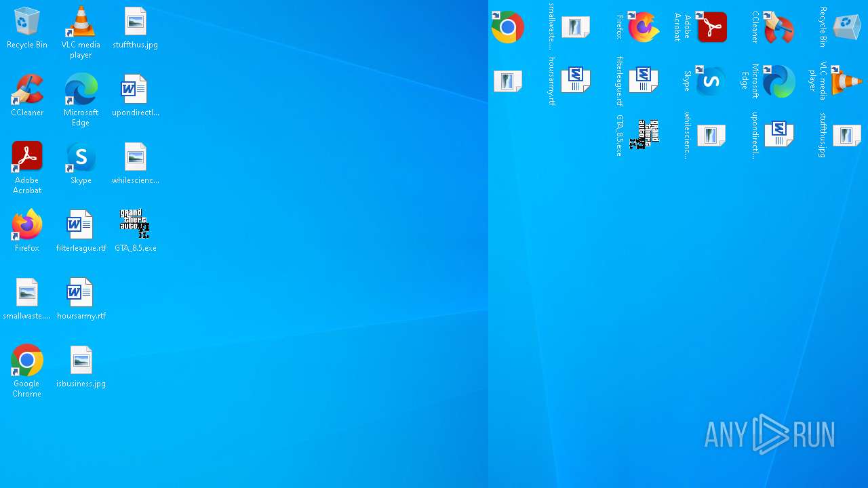Click the rotated Skype icon

tap(710, 81)
